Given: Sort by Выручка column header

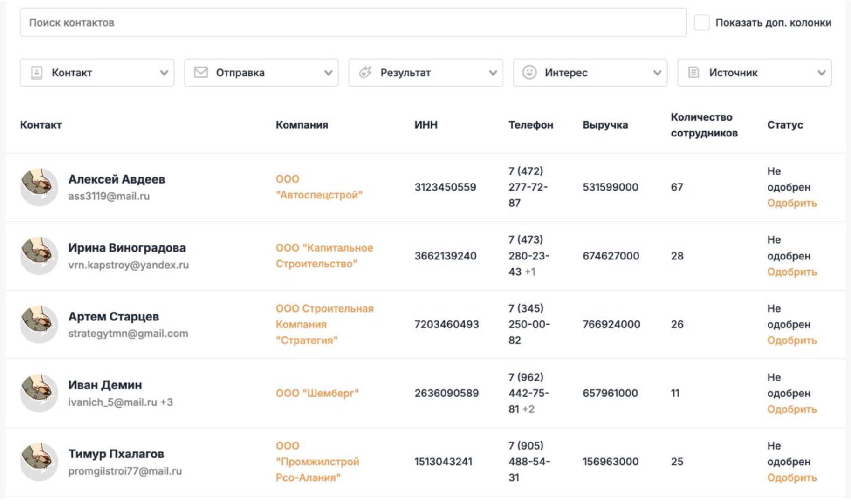Looking at the screenshot, I should click(x=605, y=125).
